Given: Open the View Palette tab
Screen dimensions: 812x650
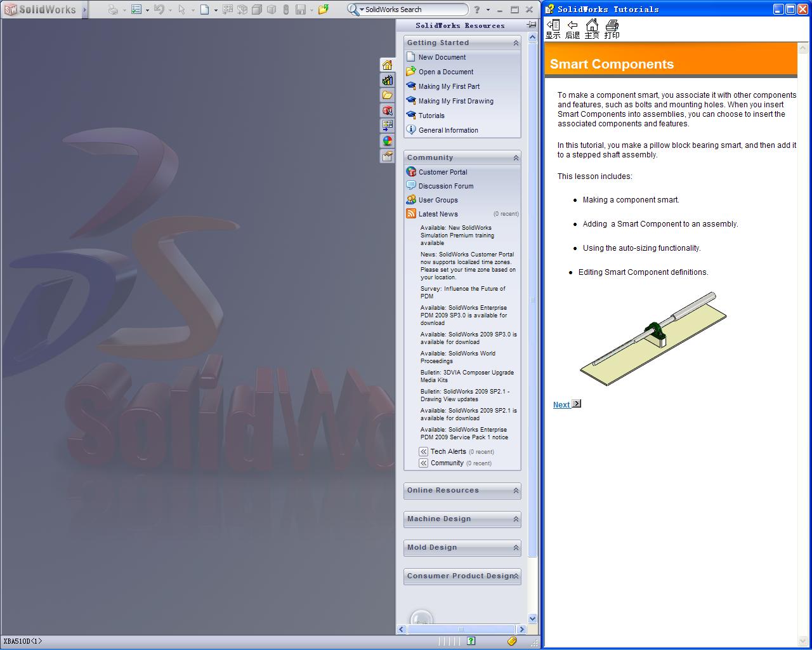Looking at the screenshot, I should (387, 126).
